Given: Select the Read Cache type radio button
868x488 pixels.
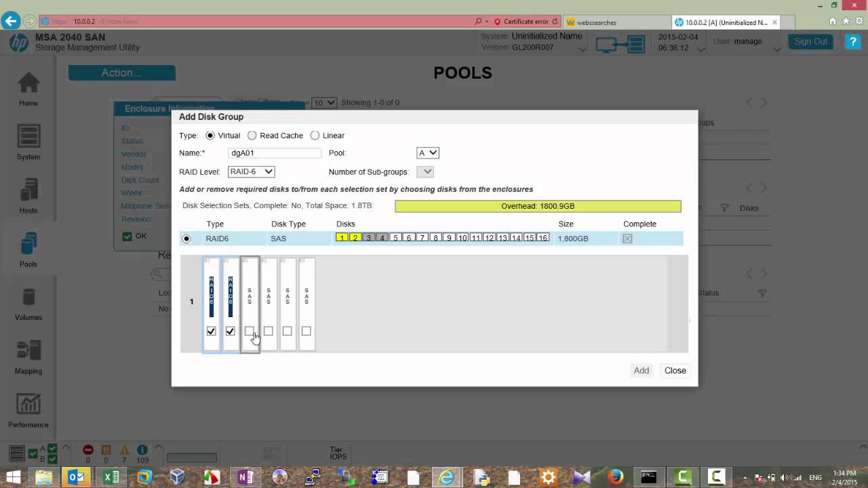Looking at the screenshot, I should tap(252, 136).
